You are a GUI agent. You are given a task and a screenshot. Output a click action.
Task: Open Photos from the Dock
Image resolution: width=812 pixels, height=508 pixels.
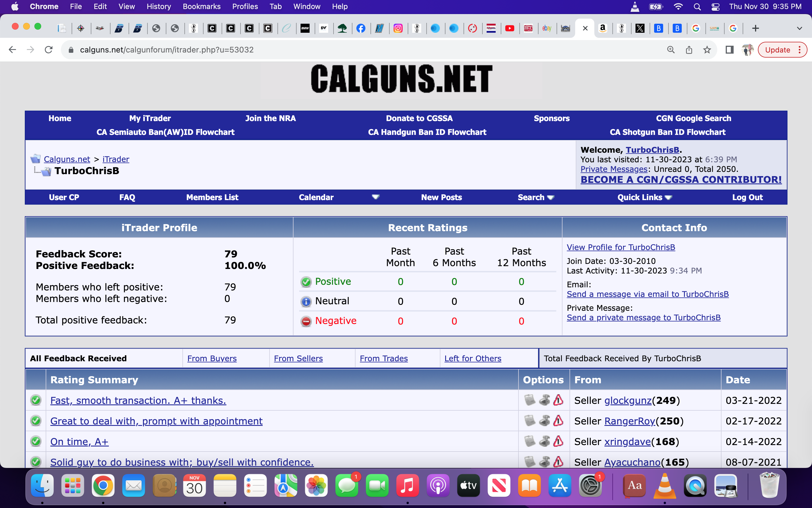tap(316, 485)
